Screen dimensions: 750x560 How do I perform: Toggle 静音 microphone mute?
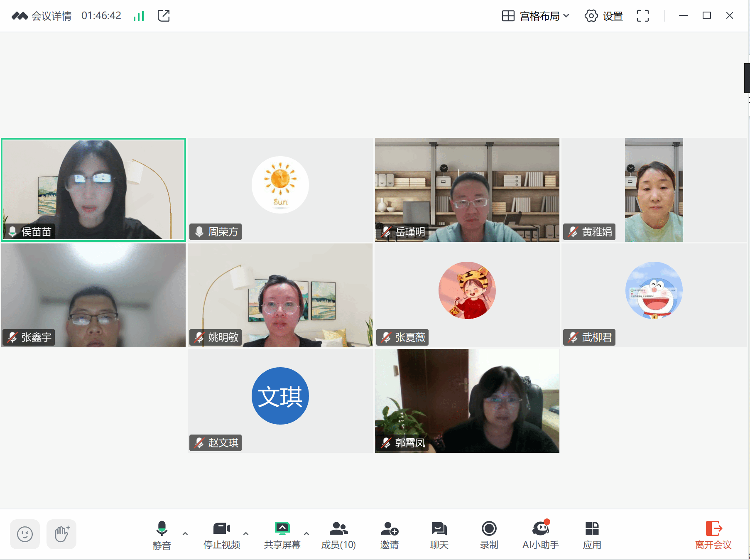[162, 535]
